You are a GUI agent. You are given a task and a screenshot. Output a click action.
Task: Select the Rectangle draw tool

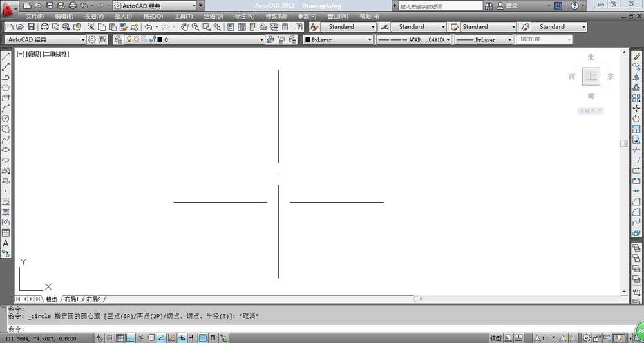(6, 98)
